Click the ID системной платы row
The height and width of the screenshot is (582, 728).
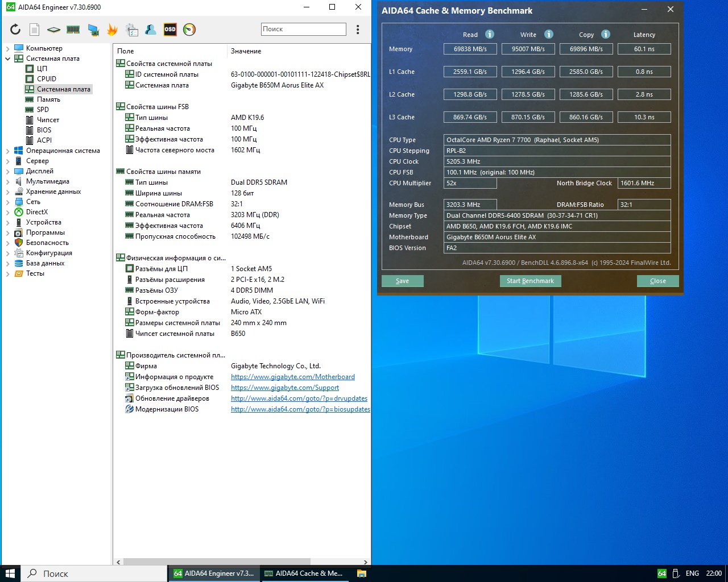pyautogui.click(x=243, y=74)
